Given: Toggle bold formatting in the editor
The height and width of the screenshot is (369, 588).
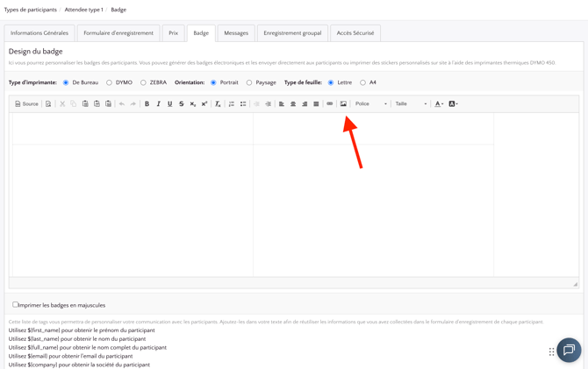Looking at the screenshot, I should pyautogui.click(x=147, y=104).
